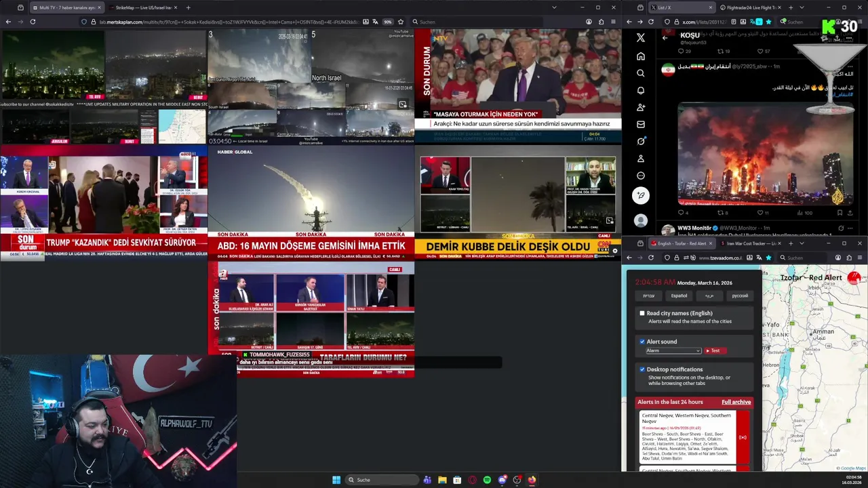The width and height of the screenshot is (868, 488).
Task: Open the X search (magnifier) icon
Action: (x=641, y=73)
